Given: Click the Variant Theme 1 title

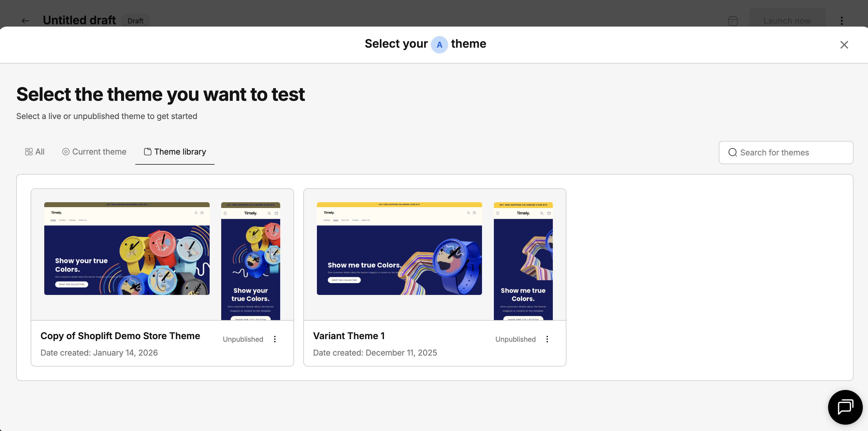Looking at the screenshot, I should coord(349,336).
